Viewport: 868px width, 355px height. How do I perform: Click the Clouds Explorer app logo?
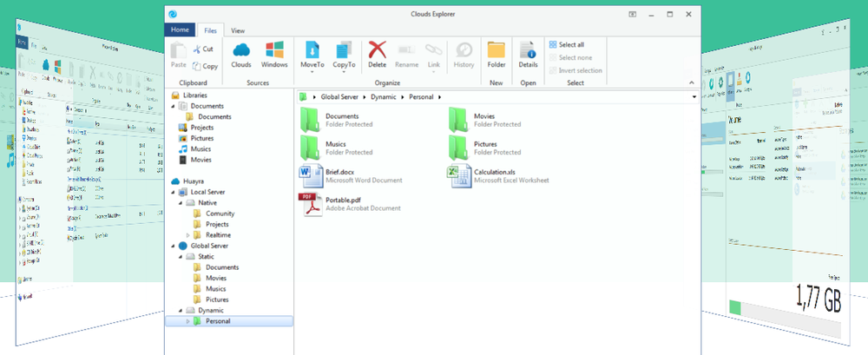[173, 15]
